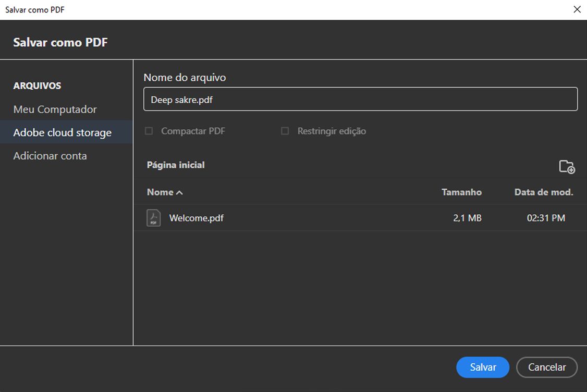Sort files by the Tamanho column
The image size is (587, 392).
(x=461, y=192)
